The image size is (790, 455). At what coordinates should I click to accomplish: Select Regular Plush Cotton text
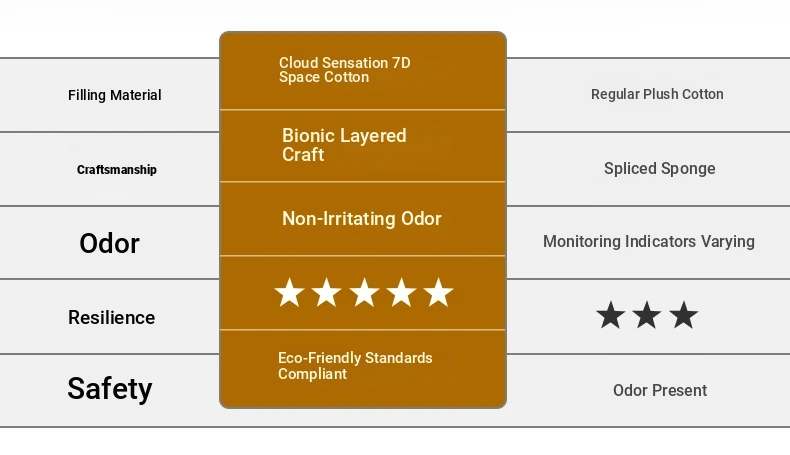(657, 94)
